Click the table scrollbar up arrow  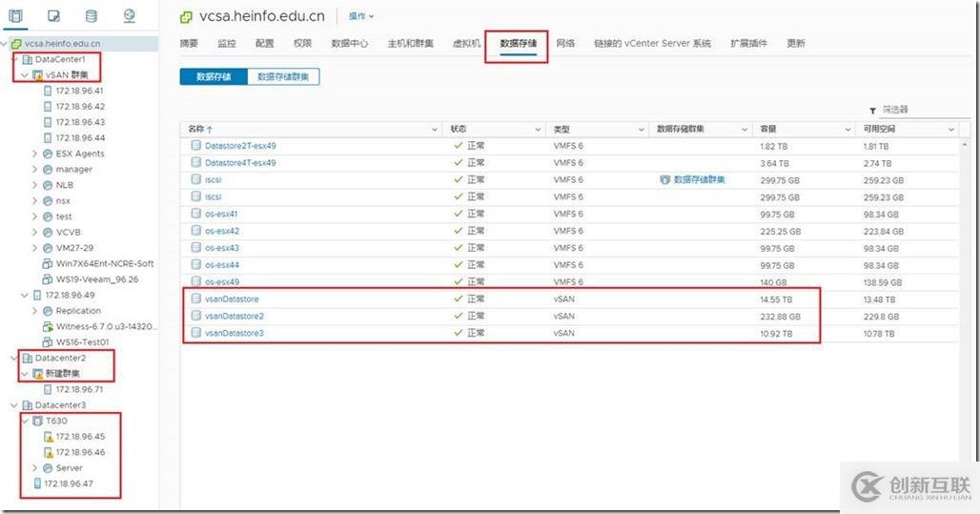966,144
